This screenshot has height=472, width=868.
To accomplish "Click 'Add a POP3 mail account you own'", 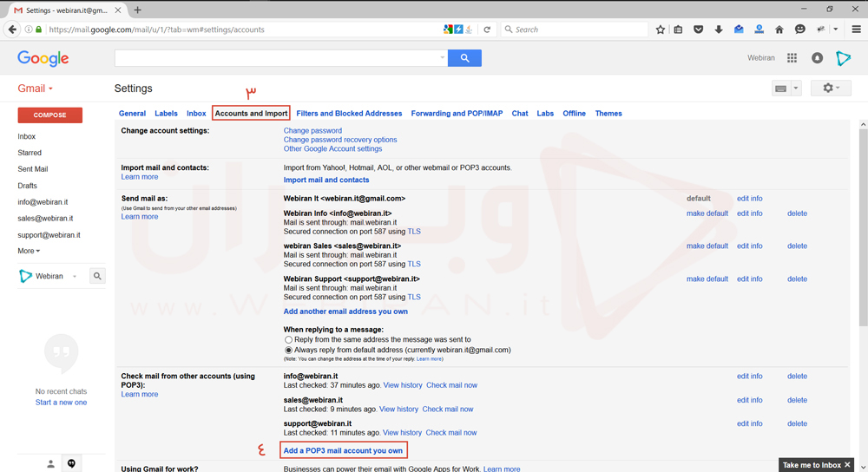I will [x=343, y=450].
